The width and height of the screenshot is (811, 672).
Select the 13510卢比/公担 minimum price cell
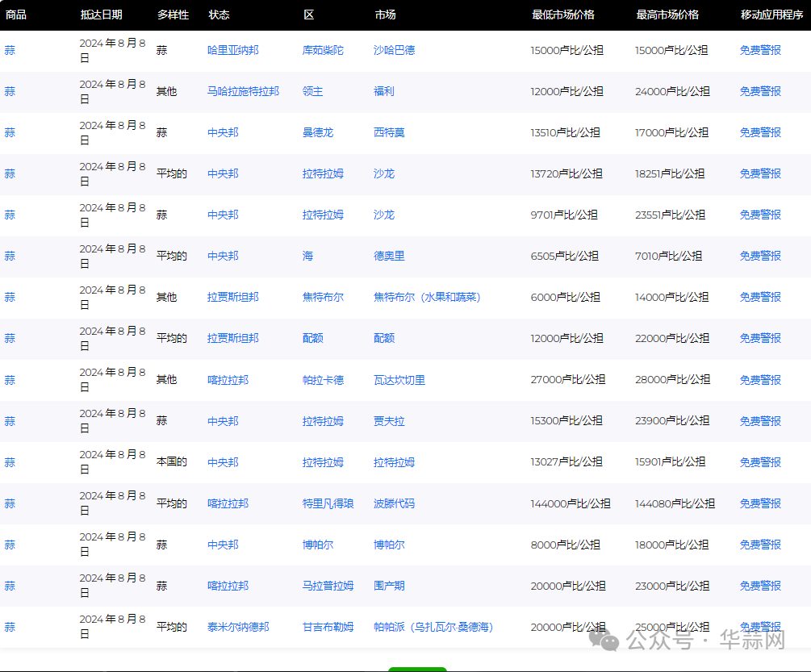(x=566, y=132)
